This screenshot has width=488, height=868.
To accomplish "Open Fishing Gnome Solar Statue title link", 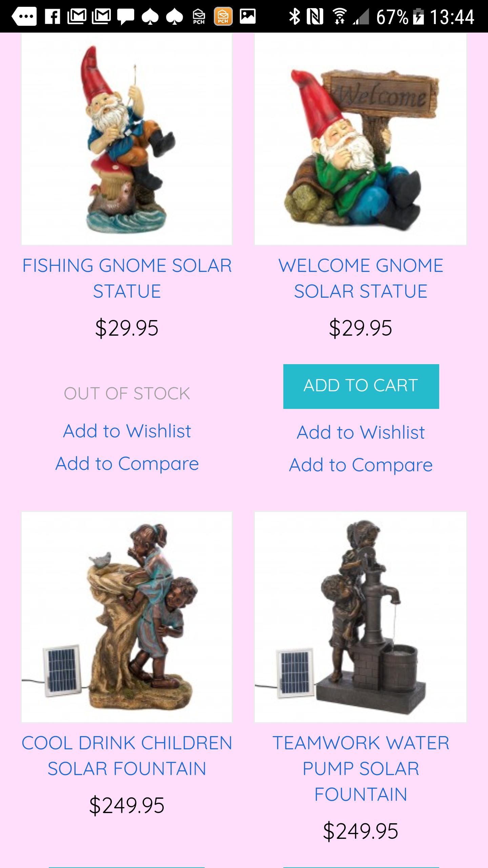I will click(127, 278).
